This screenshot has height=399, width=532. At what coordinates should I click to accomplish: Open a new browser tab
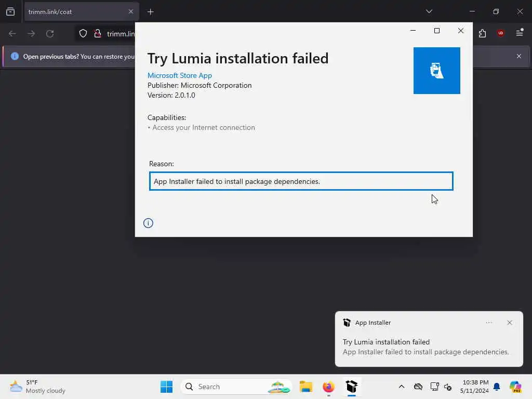tap(150, 12)
